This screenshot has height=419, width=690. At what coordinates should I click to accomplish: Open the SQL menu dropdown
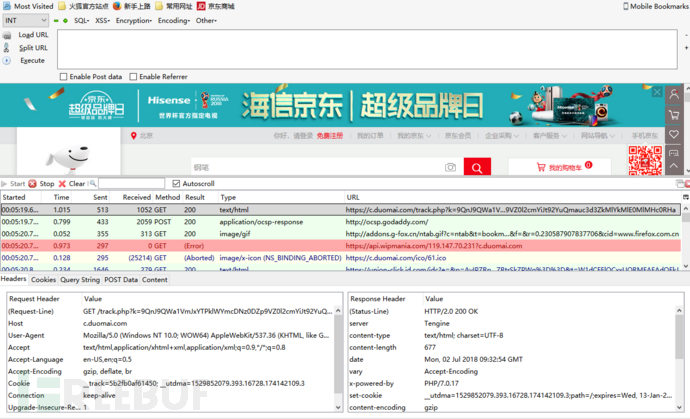point(81,21)
